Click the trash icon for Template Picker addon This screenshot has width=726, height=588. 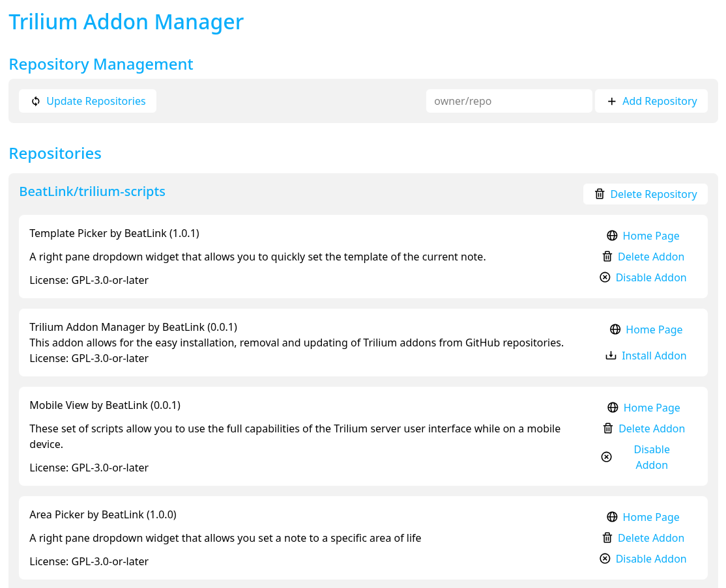607,257
